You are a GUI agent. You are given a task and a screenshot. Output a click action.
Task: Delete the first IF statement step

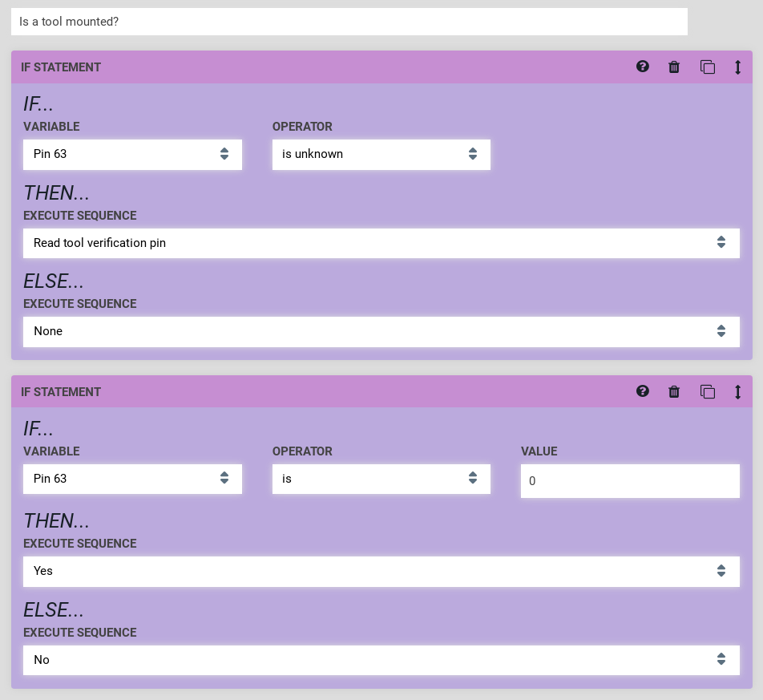pos(674,67)
